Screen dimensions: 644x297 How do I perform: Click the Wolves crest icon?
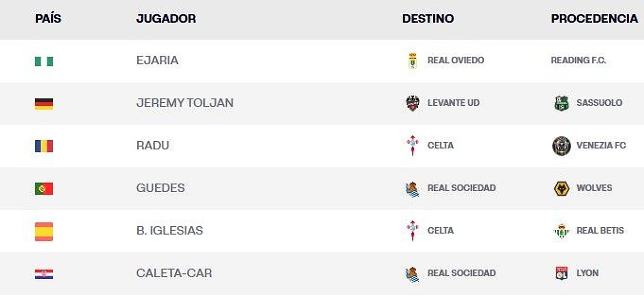pyautogui.click(x=561, y=188)
